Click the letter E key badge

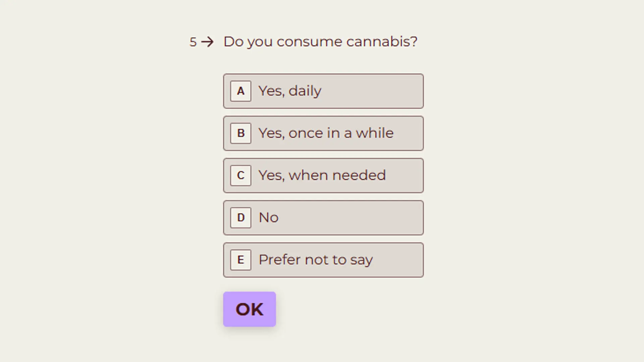click(240, 260)
